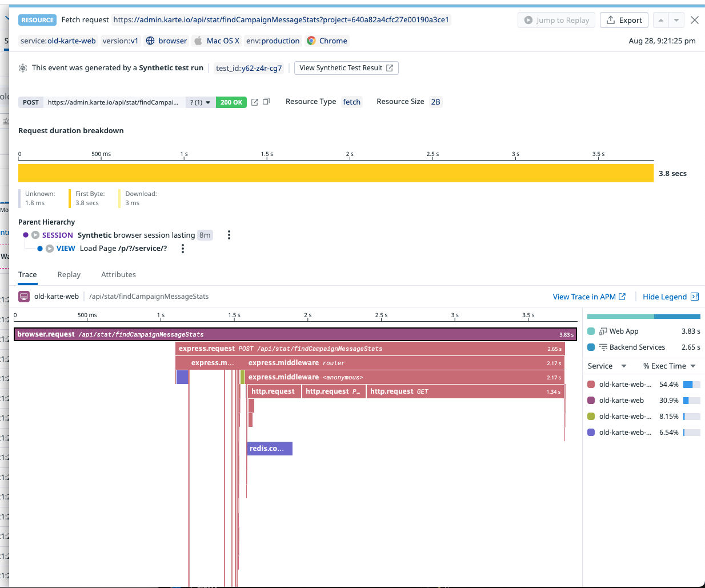Select the test_id:y62-z4r-cg7 tag
The width and height of the screenshot is (705, 588).
coord(249,68)
